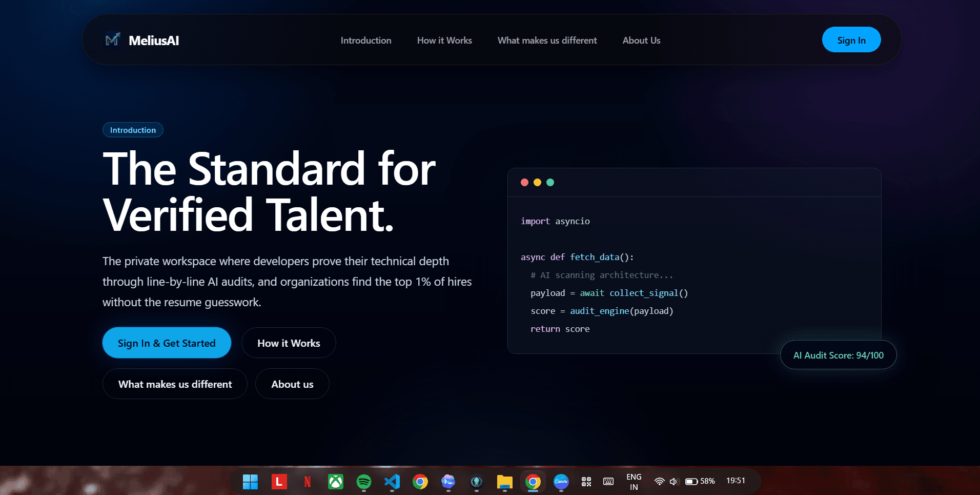This screenshot has width=980, height=495.
Task: Click What makes us different hero button
Action: coord(175,384)
